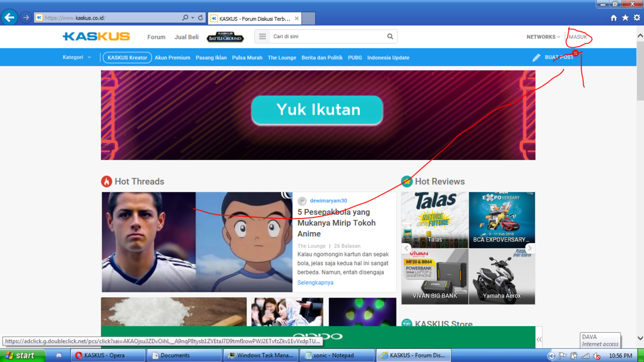
Task: Open the VIVAN BIG BANK review thumbnail
Action: pyautogui.click(x=435, y=276)
